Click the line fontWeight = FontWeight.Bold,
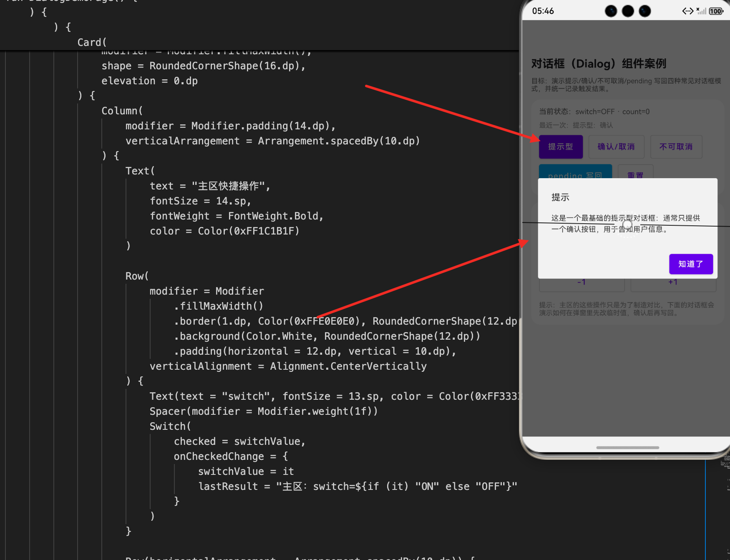 coord(237,216)
